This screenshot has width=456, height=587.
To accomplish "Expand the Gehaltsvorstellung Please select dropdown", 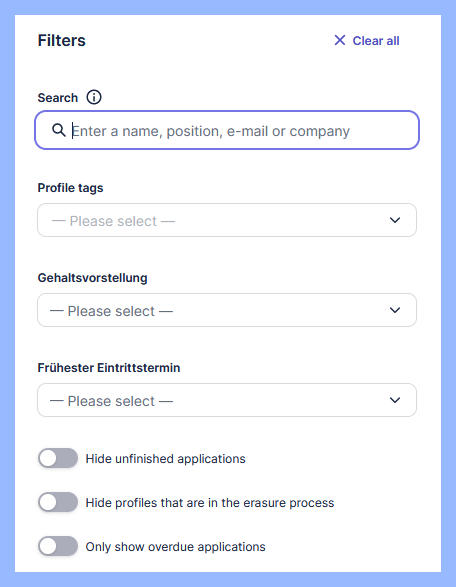I will click(x=227, y=310).
